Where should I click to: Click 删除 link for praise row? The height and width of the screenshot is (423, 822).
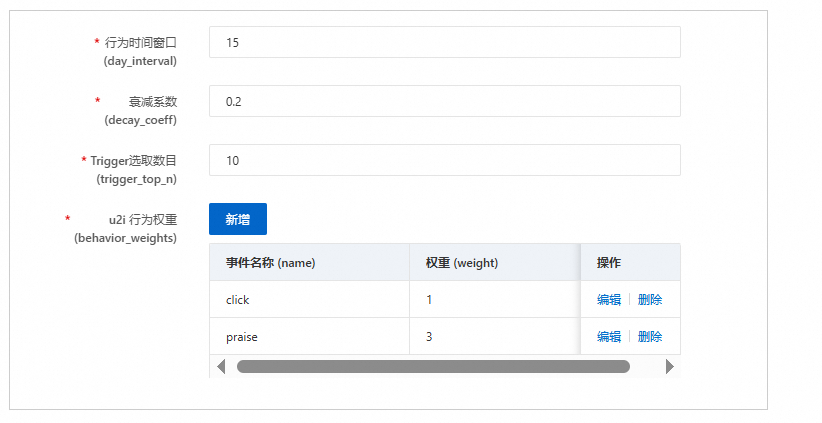pyautogui.click(x=650, y=336)
